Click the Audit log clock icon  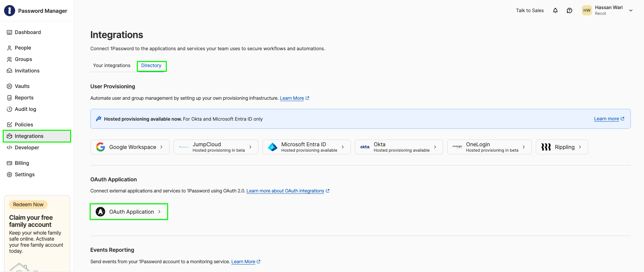point(9,109)
